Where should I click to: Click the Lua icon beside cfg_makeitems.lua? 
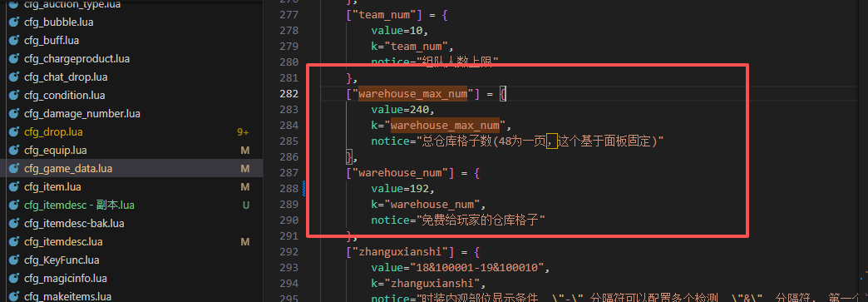pyautogui.click(x=14, y=296)
